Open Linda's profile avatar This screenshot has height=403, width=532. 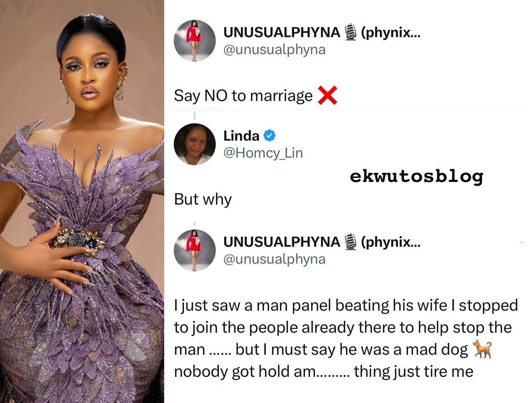tap(195, 144)
